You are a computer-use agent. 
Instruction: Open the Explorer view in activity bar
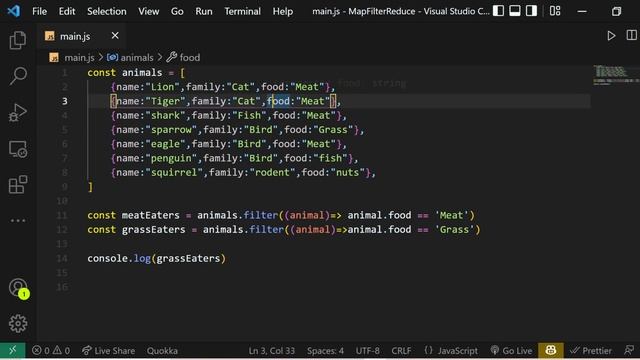18,40
